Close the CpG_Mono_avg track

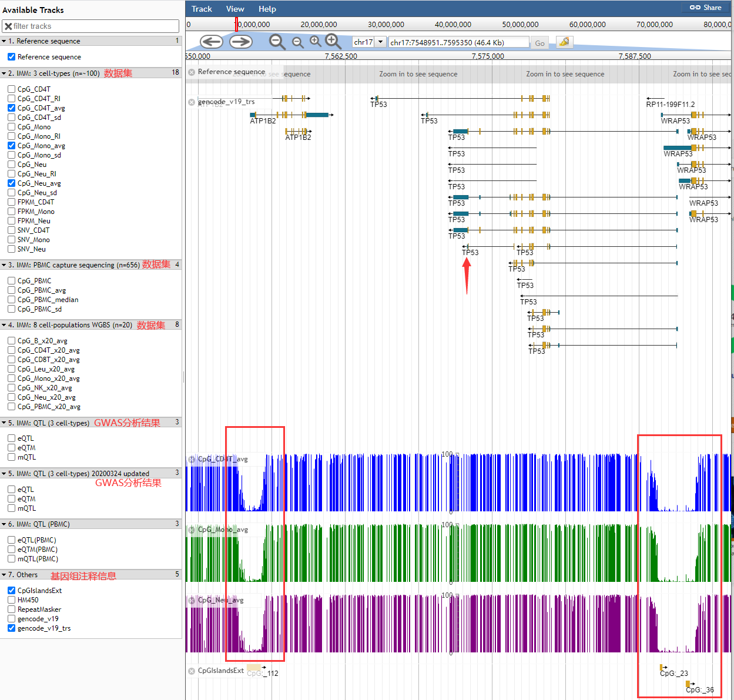(x=192, y=530)
